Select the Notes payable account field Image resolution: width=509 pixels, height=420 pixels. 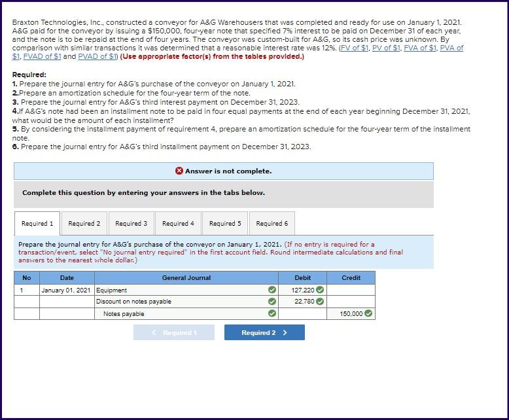tap(186, 313)
